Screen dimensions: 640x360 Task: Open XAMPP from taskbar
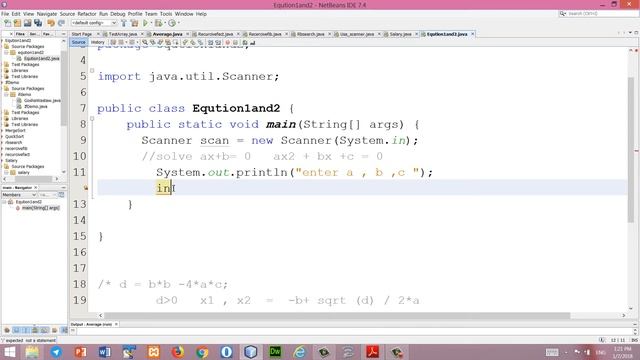[153, 352]
